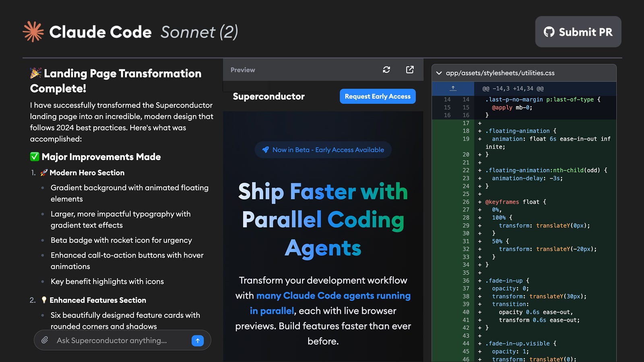Click the green checkmark emoji

[35, 156]
